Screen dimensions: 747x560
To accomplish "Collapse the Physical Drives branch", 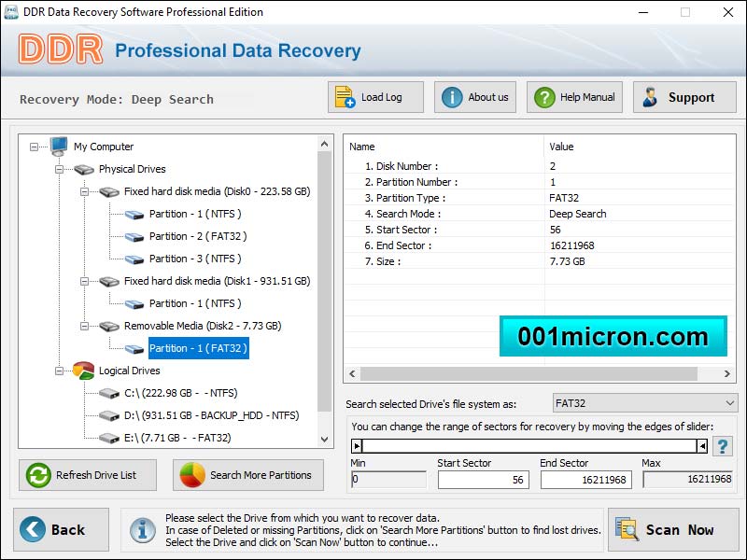I will pos(58,169).
